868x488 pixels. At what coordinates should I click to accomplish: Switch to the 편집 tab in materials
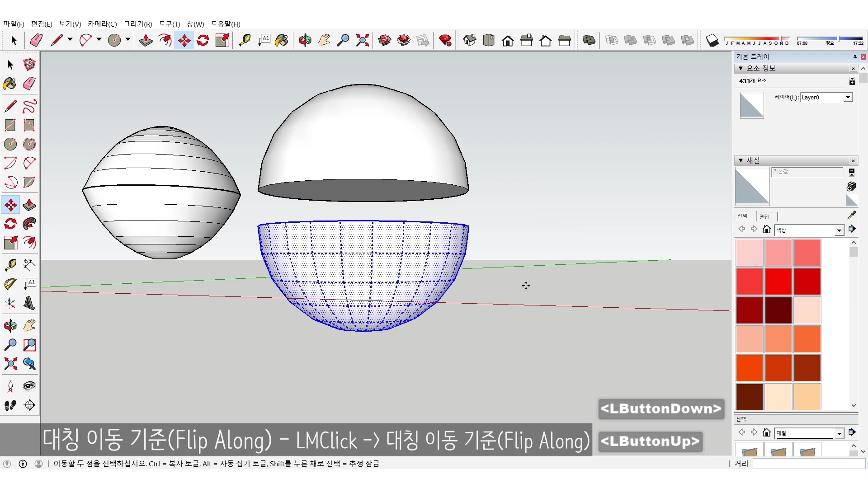(764, 216)
